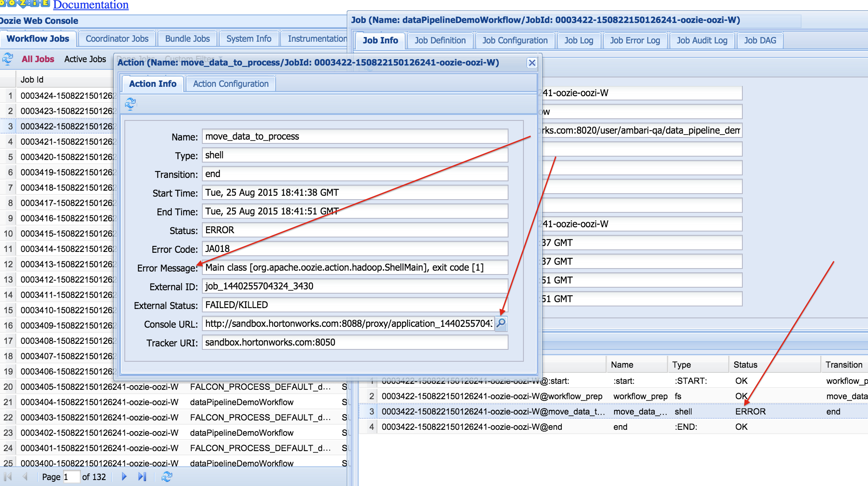The width and height of the screenshot is (868, 486).
Task: Jump to the first page of jobs
Action: [x=7, y=477]
